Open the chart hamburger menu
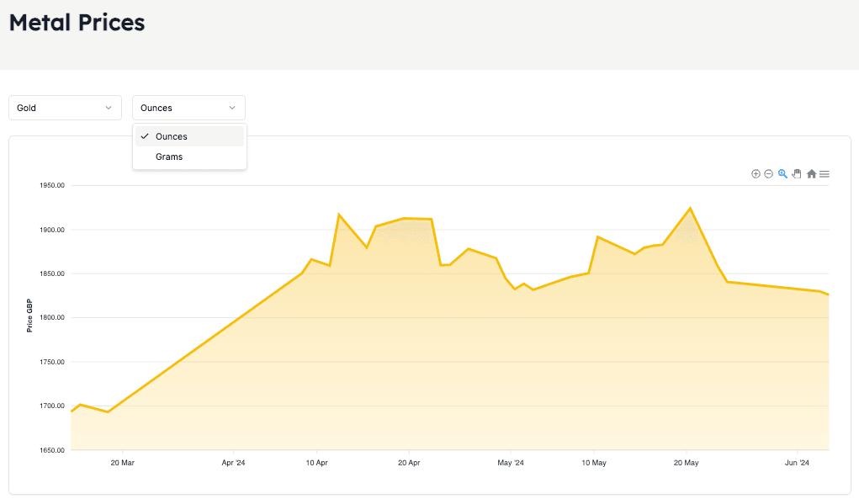859x504 pixels. coord(825,174)
